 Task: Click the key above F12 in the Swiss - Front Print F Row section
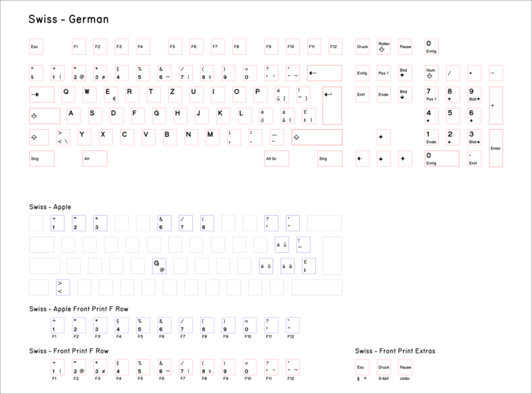tap(293, 367)
